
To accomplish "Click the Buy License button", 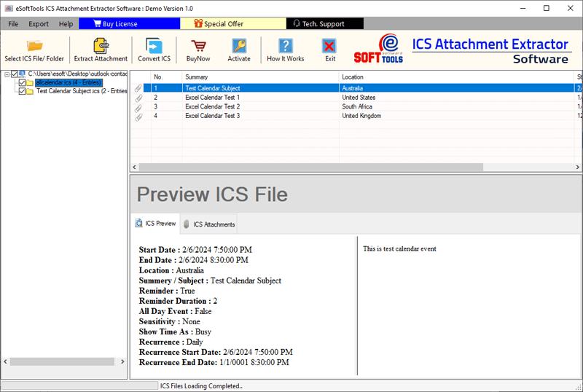I will 129,23.
